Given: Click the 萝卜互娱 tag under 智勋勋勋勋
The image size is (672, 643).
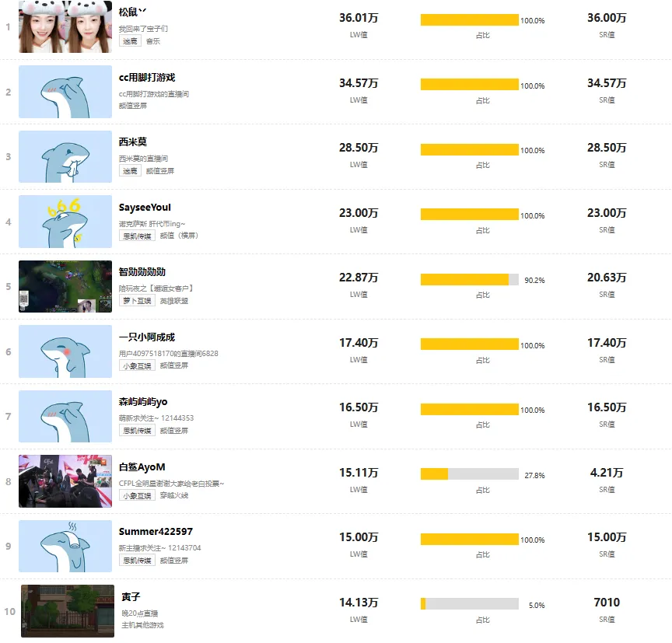Looking at the screenshot, I should coord(137,301).
